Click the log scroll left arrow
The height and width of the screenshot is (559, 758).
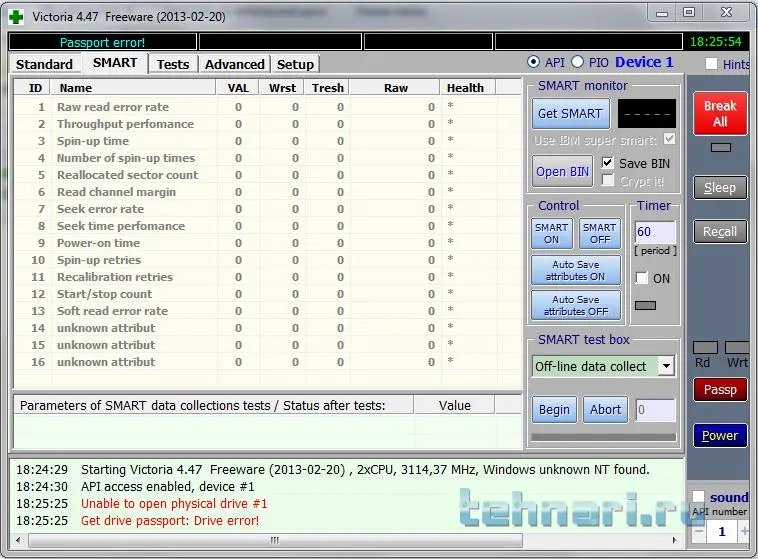pyautogui.click(x=18, y=540)
